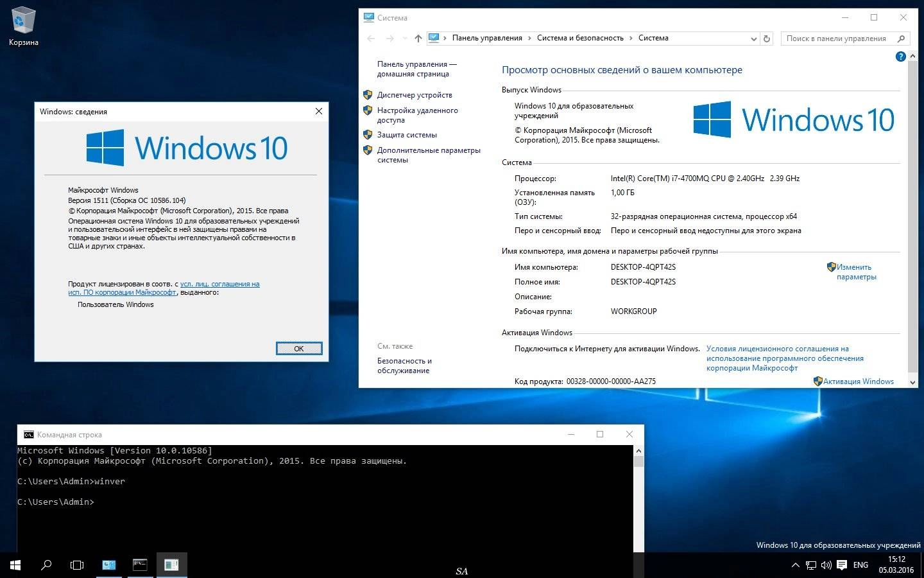This screenshot has width=924, height=578.
Task: Open volume icon in system tray
Action: 826,565
